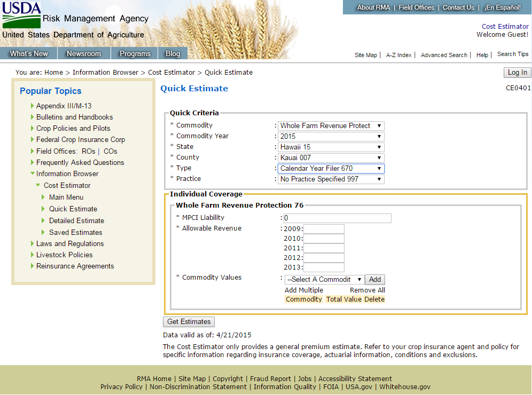Open RMA Home footer link
The width and height of the screenshot is (532, 395).
(x=154, y=379)
